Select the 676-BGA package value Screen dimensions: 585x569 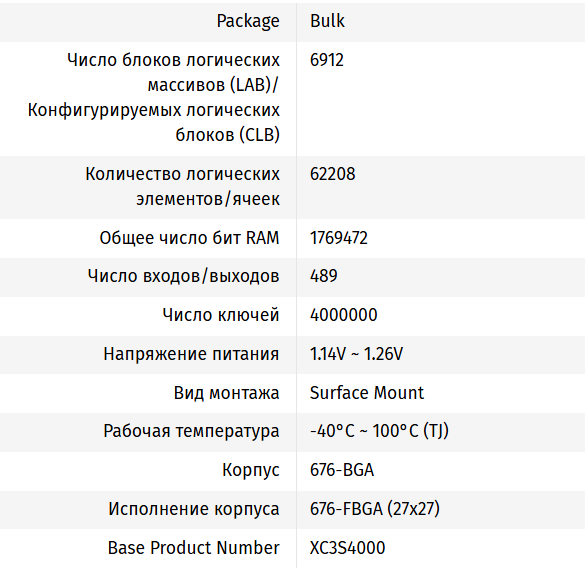tap(342, 470)
